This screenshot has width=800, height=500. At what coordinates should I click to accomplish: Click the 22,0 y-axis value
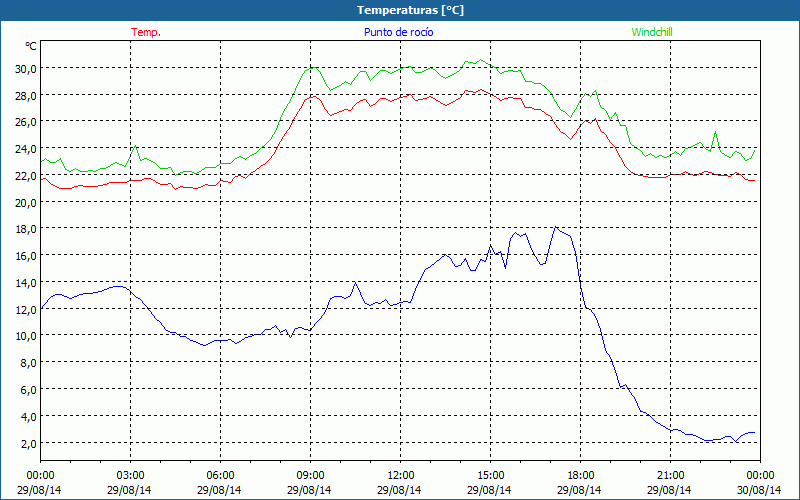coord(26,176)
